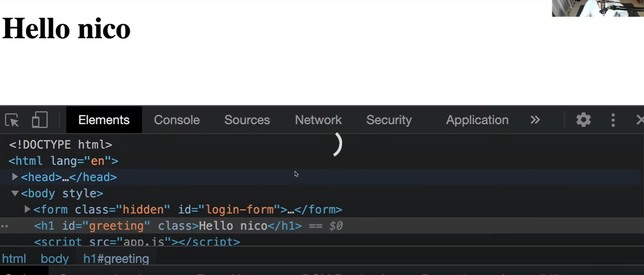Collapse the body element node
The width and height of the screenshot is (644, 275).
point(15,193)
